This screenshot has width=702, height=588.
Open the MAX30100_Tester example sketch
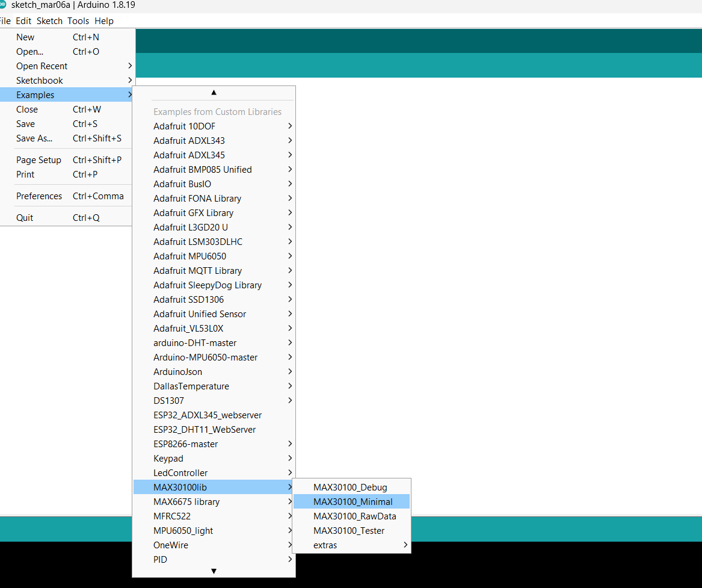click(x=349, y=530)
